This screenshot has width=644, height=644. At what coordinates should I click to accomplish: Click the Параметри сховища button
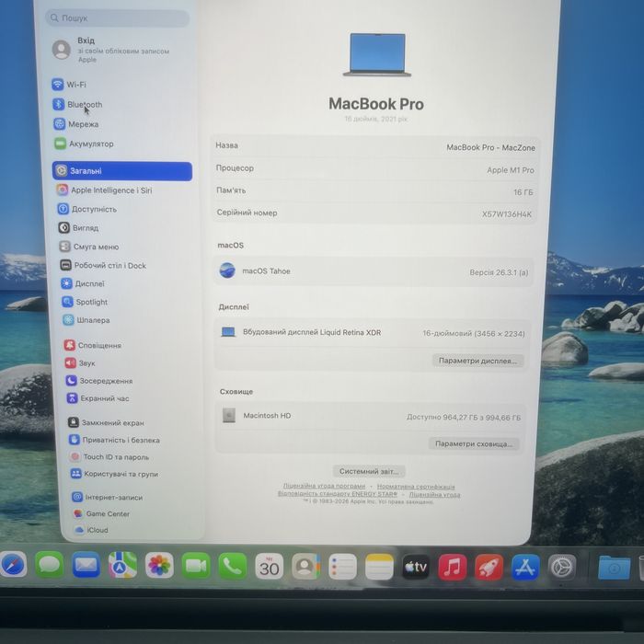pyautogui.click(x=474, y=444)
